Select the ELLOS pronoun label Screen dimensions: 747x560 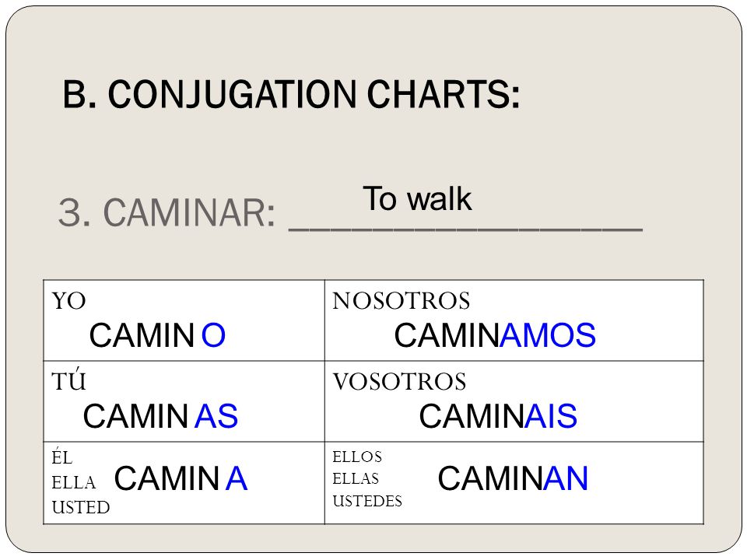[x=357, y=457]
